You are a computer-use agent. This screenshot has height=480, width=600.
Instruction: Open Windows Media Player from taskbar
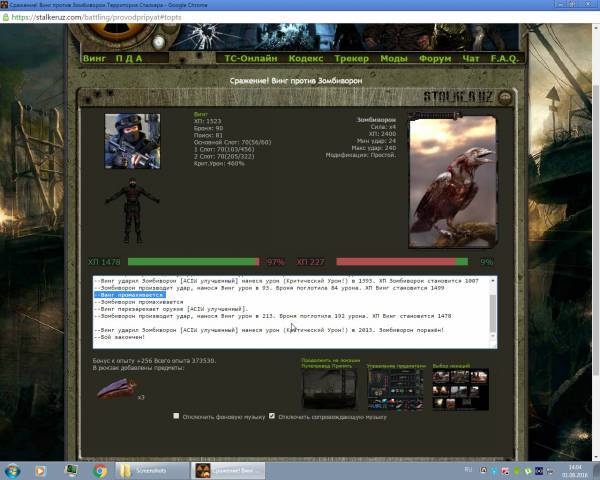pyautogui.click(x=72, y=470)
